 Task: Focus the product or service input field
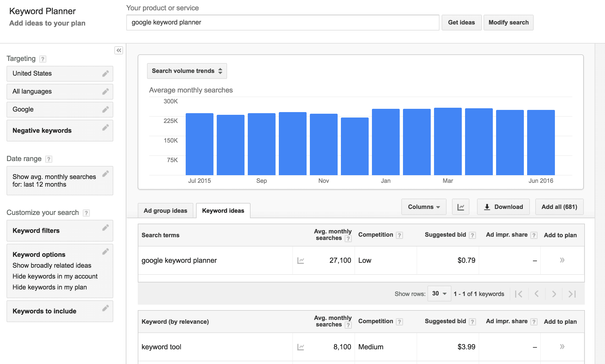283,23
